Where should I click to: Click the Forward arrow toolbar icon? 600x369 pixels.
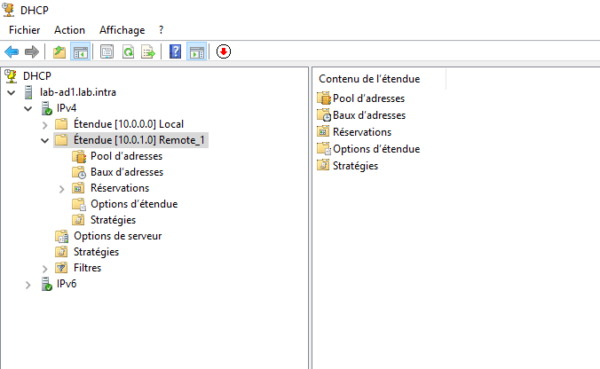coord(32,52)
